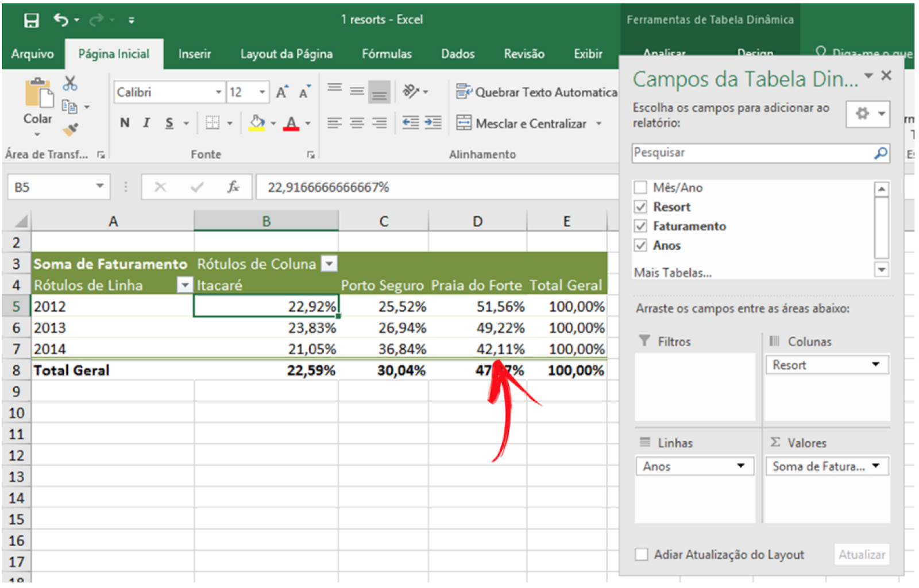Click the Format Painter brush icon
This screenshot has height=588, width=919.
tap(70, 130)
